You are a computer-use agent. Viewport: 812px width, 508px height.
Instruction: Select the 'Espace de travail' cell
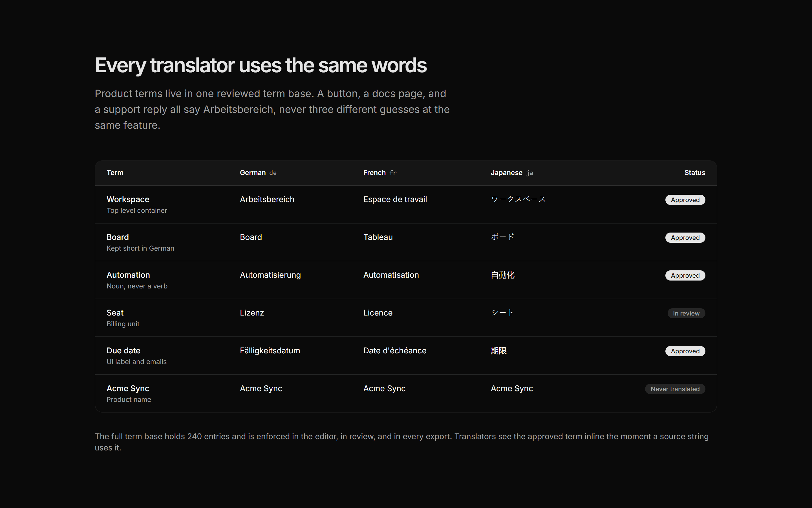click(395, 199)
